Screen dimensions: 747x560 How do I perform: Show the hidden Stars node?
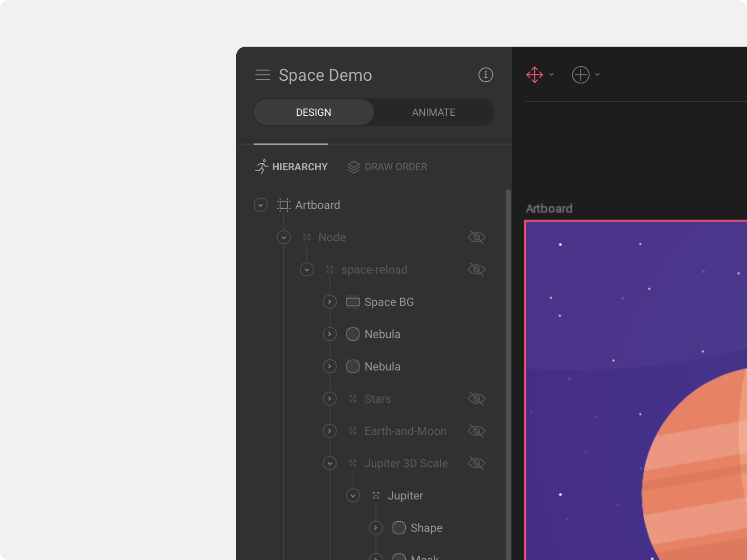477,399
